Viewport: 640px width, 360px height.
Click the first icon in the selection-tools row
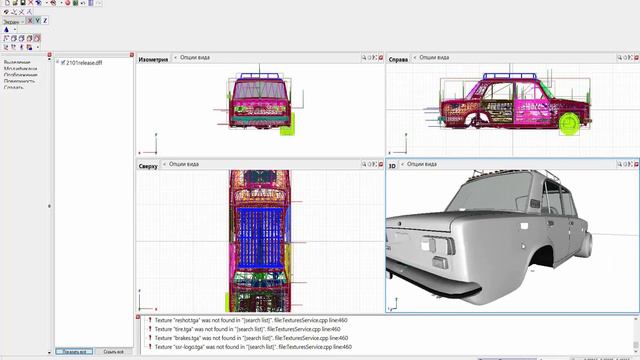[x=6, y=47]
